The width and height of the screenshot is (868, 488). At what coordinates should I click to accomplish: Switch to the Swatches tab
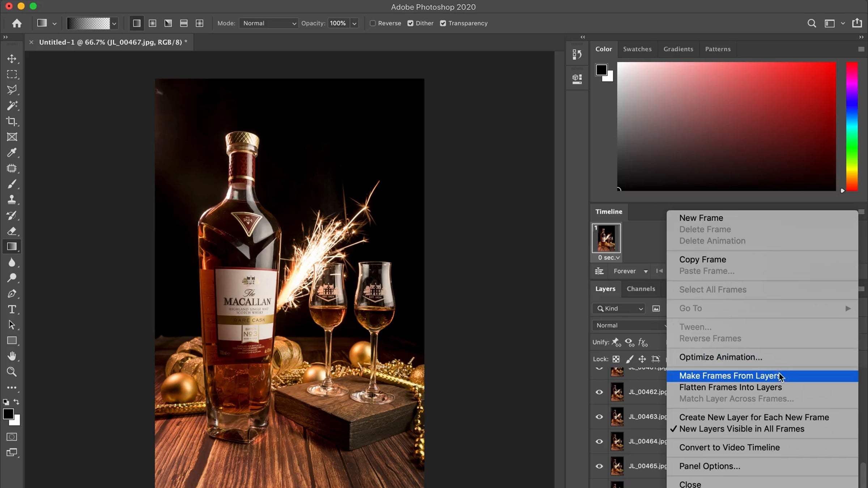(637, 49)
